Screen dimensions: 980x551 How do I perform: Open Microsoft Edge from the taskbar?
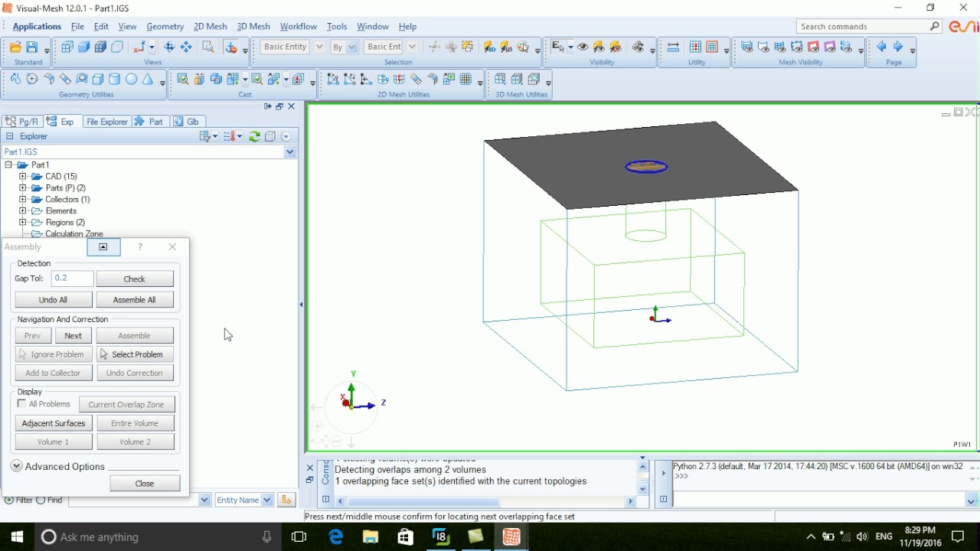(335, 537)
